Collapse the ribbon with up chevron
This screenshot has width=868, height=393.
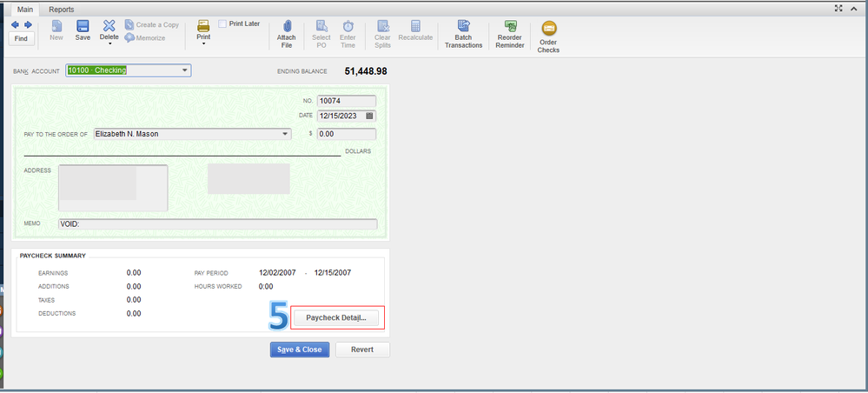(x=853, y=9)
